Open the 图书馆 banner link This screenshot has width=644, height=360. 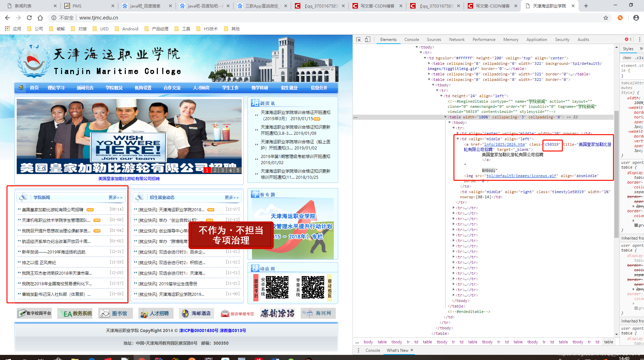(115, 313)
